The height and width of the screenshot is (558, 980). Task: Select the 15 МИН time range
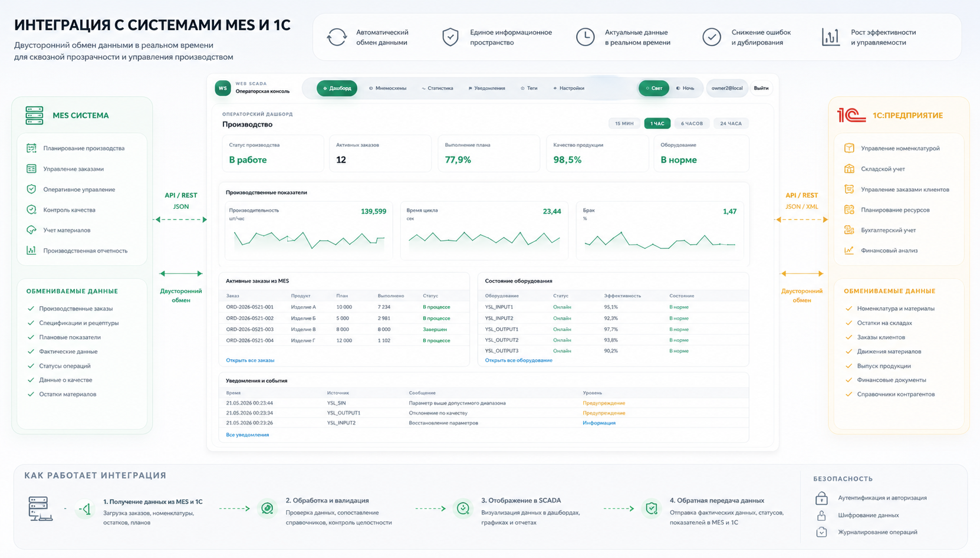(624, 123)
